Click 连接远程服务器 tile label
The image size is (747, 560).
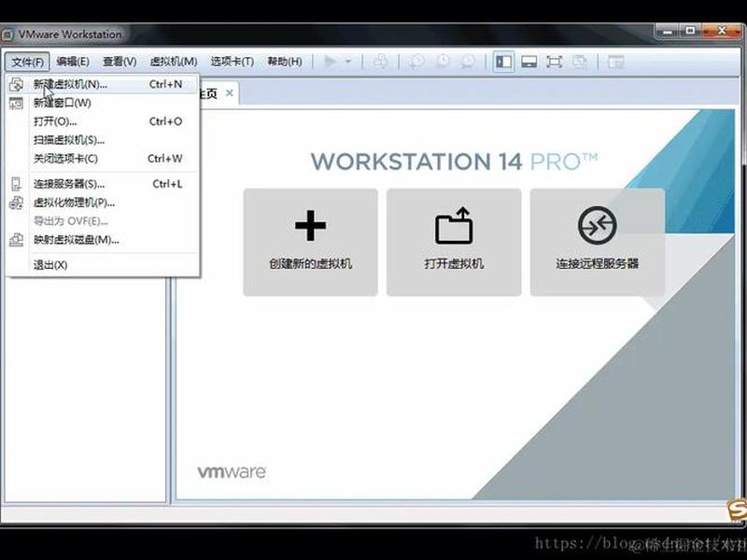click(x=598, y=263)
